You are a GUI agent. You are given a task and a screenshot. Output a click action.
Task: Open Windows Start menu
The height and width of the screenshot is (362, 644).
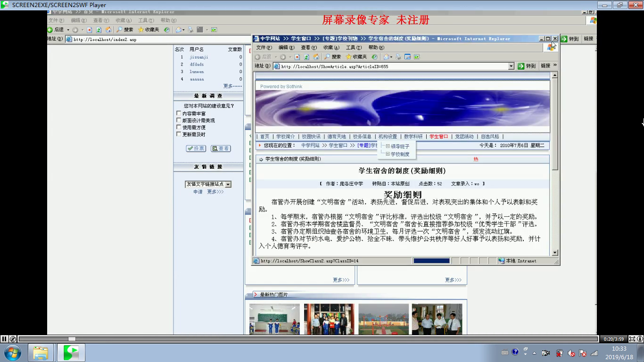click(x=12, y=353)
